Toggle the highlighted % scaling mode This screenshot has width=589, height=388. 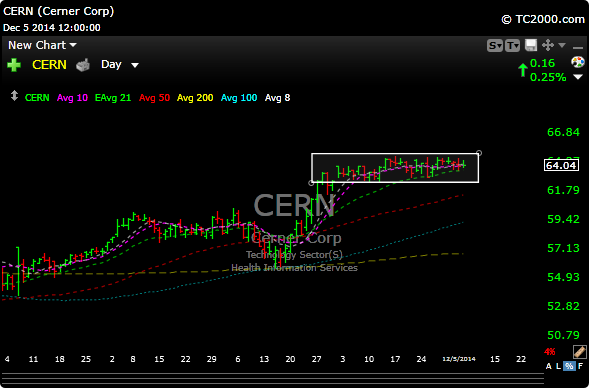click(569, 366)
